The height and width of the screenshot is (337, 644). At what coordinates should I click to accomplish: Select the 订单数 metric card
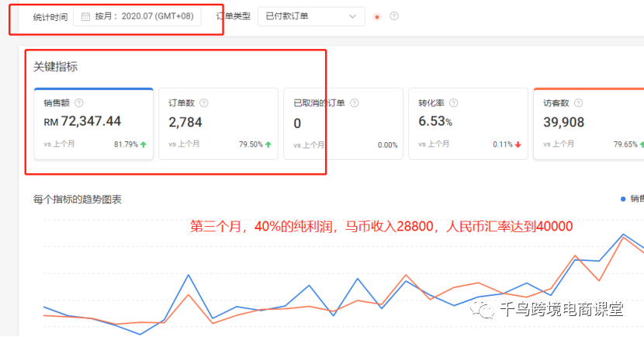(x=219, y=123)
